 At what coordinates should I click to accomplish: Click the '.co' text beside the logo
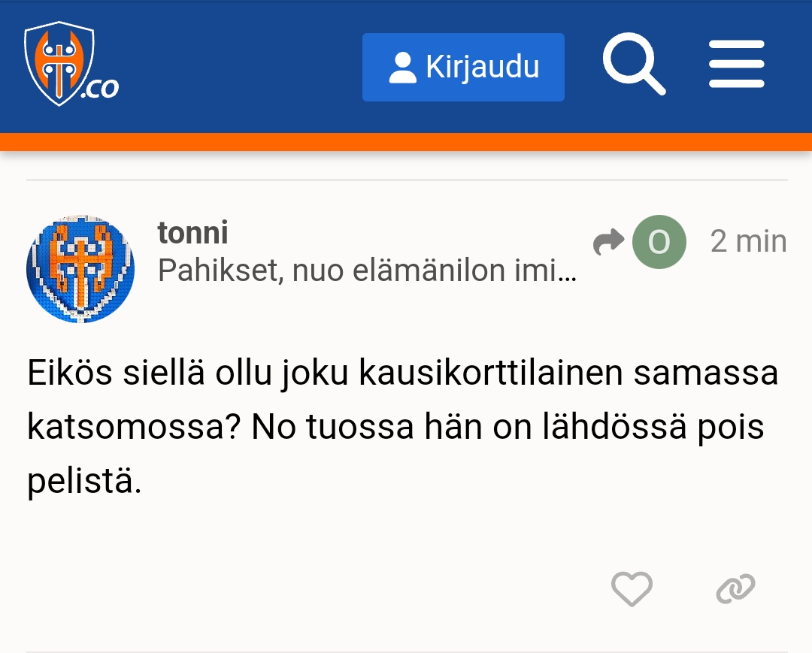[x=99, y=89]
